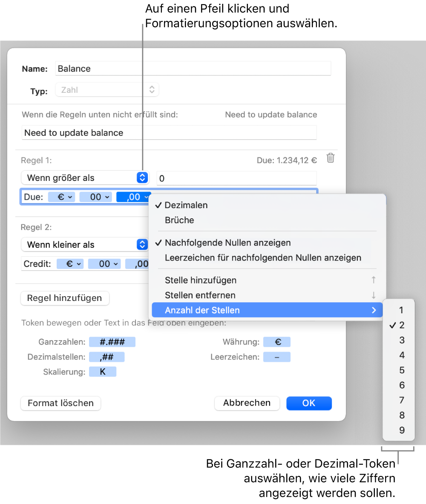Open the 'Anzahl der Stellen' submenu

tap(267, 310)
